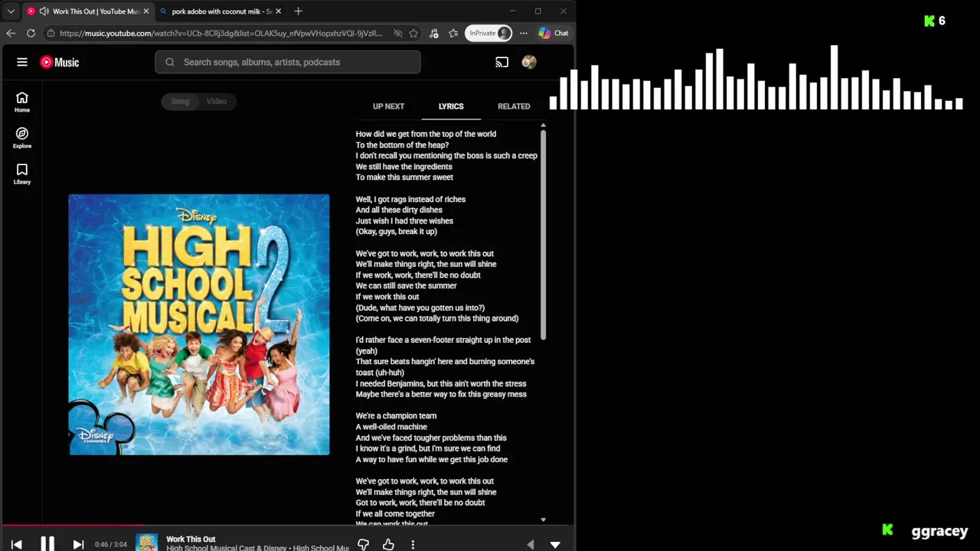Open Explore in the sidebar
This screenshot has width=980, height=551.
(x=22, y=138)
